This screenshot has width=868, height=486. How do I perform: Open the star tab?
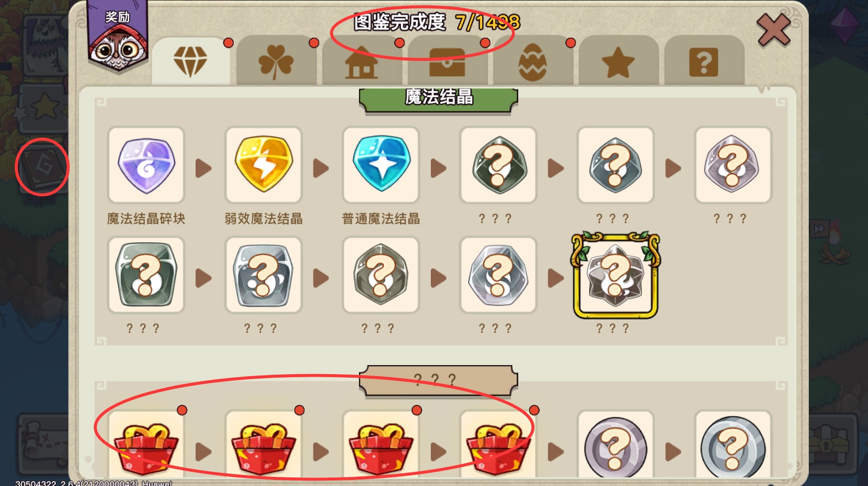(x=618, y=61)
